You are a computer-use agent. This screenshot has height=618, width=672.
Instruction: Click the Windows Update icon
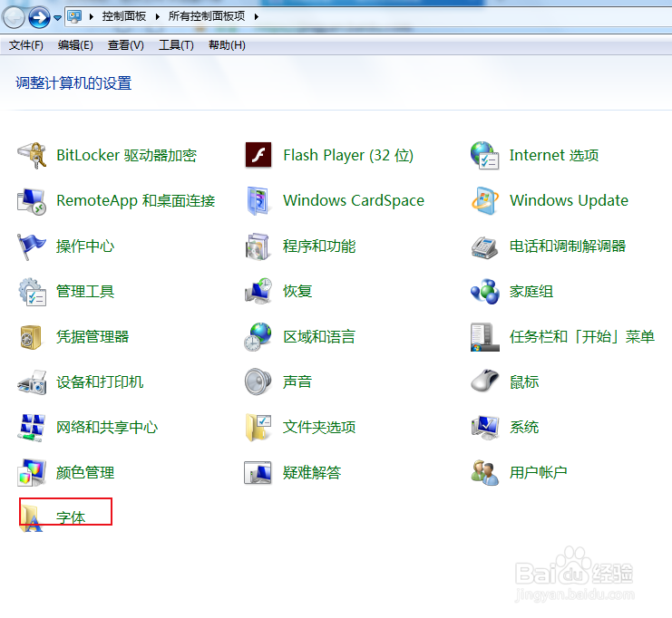point(484,200)
